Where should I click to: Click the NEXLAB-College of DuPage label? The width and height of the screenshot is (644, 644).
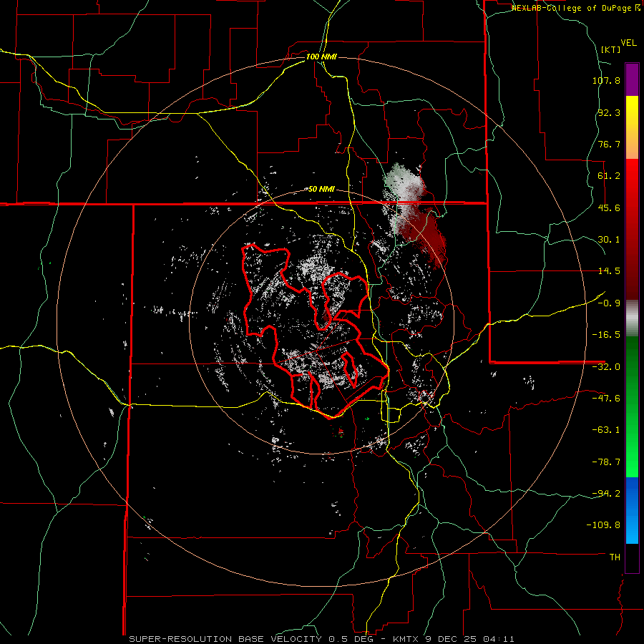click(x=576, y=8)
